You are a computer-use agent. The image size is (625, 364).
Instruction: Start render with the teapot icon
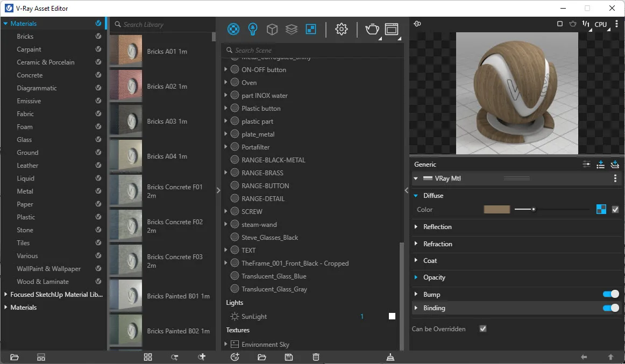372,29
